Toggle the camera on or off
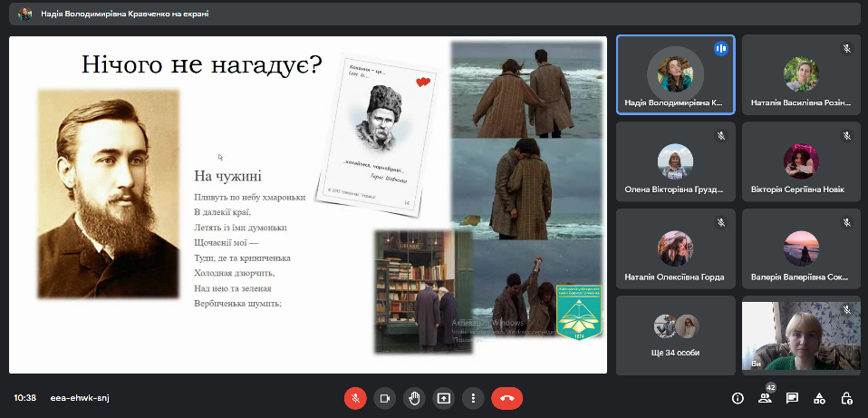868x418 pixels. pos(384,397)
